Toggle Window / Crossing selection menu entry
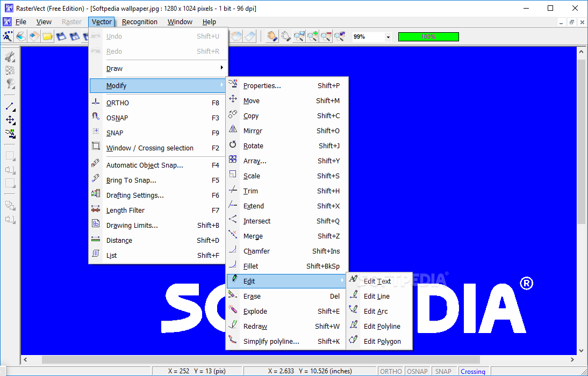This screenshot has height=376, width=588. (x=158, y=148)
